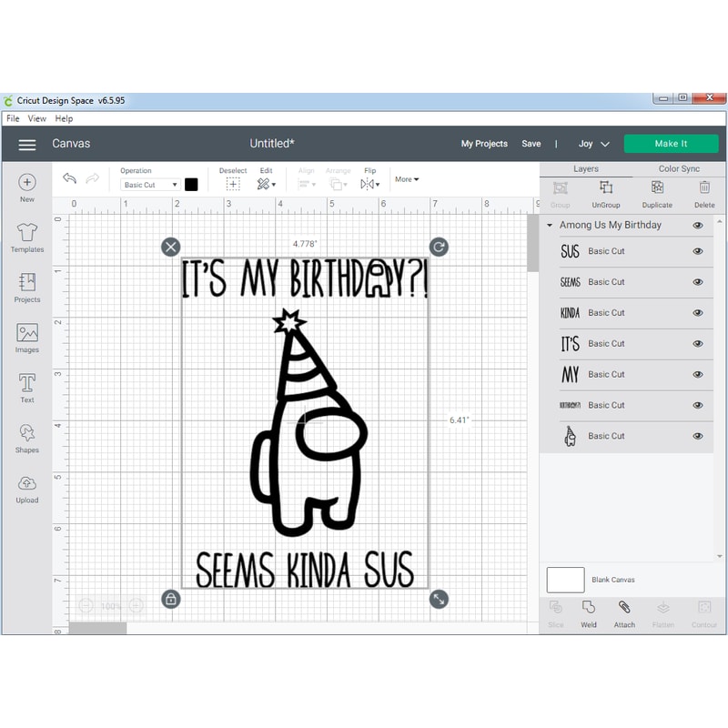728x728 pixels.
Task: Open the Operation Basic Cut dropdown
Action: tap(150, 185)
